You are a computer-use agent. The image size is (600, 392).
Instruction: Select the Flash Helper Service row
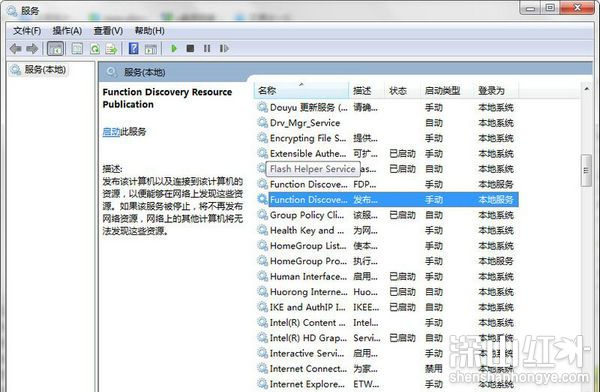(387, 169)
